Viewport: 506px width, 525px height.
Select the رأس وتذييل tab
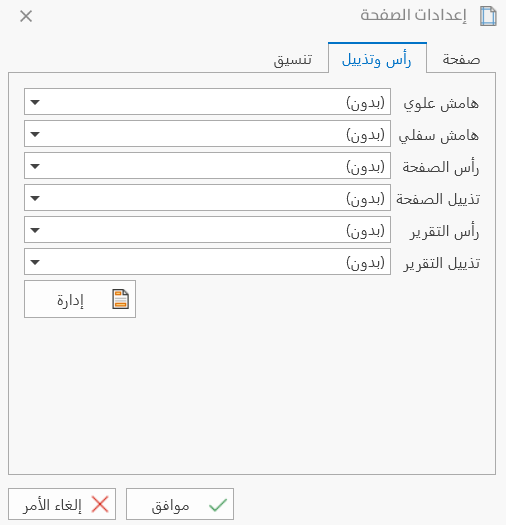[x=377, y=59]
